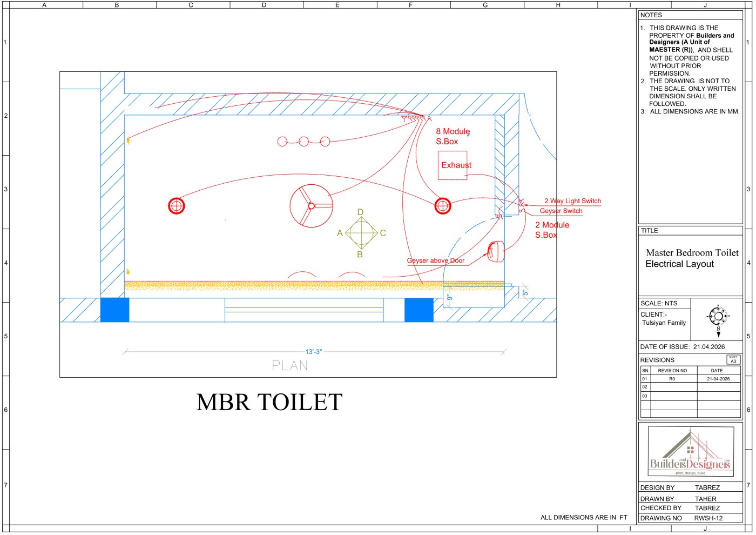The width and height of the screenshot is (756, 535).
Task: Select 'Electrical Layout' title text
Action: point(680,264)
